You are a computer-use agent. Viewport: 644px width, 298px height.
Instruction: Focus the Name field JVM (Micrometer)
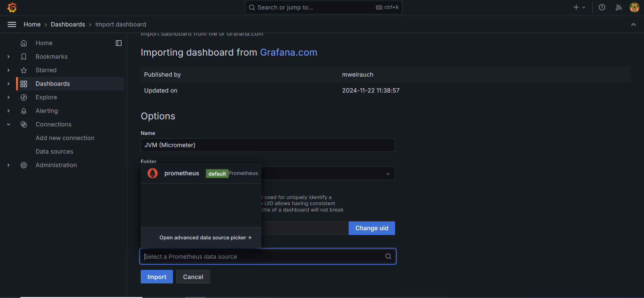(x=268, y=145)
